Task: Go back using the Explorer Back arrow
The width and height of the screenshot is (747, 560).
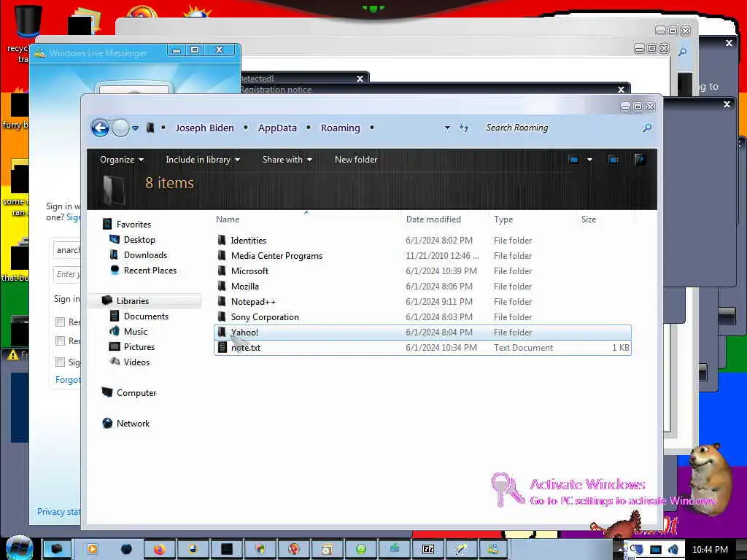Action: click(100, 128)
